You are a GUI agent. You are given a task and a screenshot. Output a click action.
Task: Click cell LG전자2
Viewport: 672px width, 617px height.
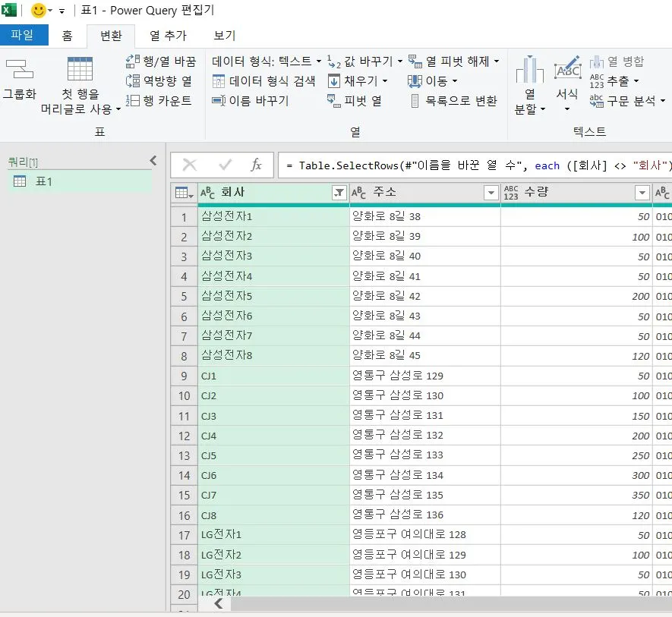273,555
